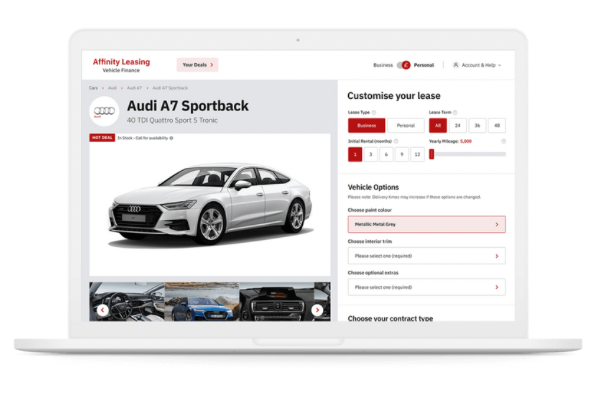Advance gallery using right arrow icon
This screenshot has width=600, height=400.
[317, 310]
